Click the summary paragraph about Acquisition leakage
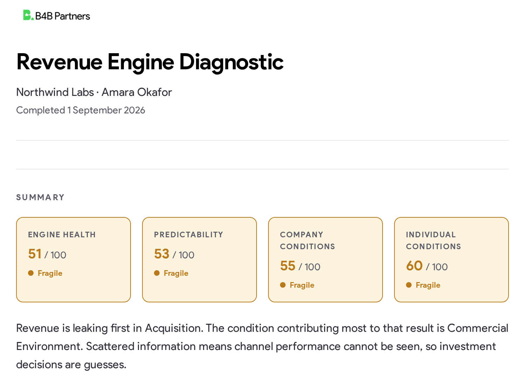 click(262, 346)
